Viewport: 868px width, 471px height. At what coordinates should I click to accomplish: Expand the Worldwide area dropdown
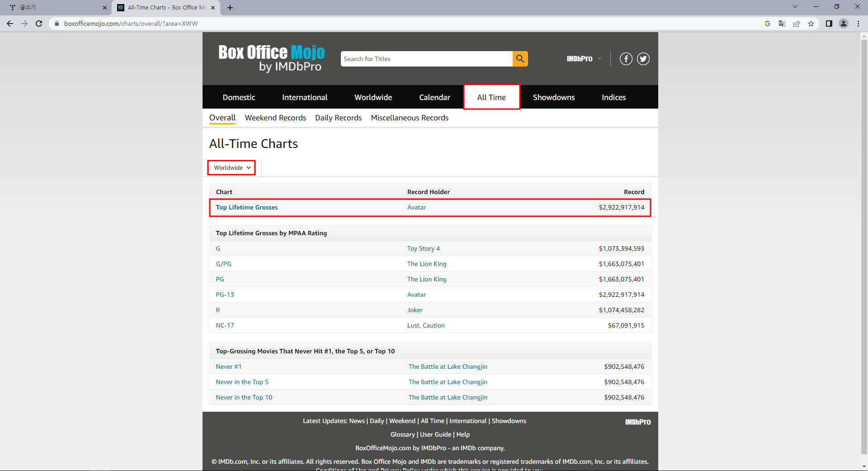click(231, 167)
